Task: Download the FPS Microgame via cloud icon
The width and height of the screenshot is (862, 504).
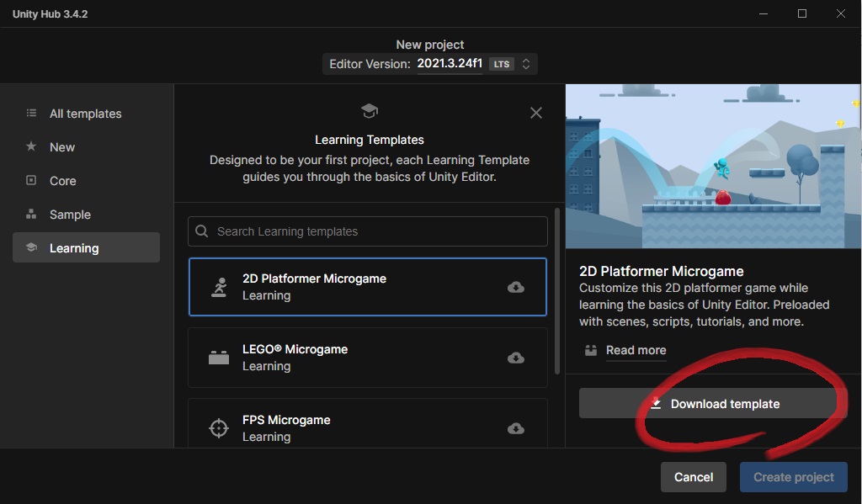Action: (x=516, y=428)
